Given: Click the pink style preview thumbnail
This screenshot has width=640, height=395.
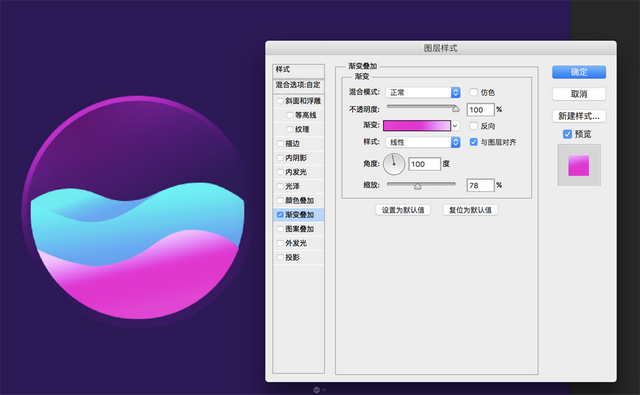Looking at the screenshot, I should click(579, 165).
